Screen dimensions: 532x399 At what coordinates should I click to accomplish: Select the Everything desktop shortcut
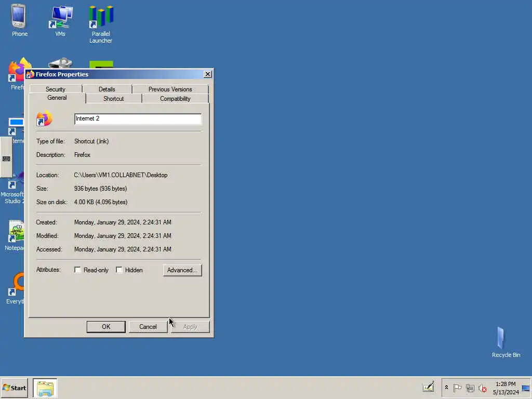[15, 288]
